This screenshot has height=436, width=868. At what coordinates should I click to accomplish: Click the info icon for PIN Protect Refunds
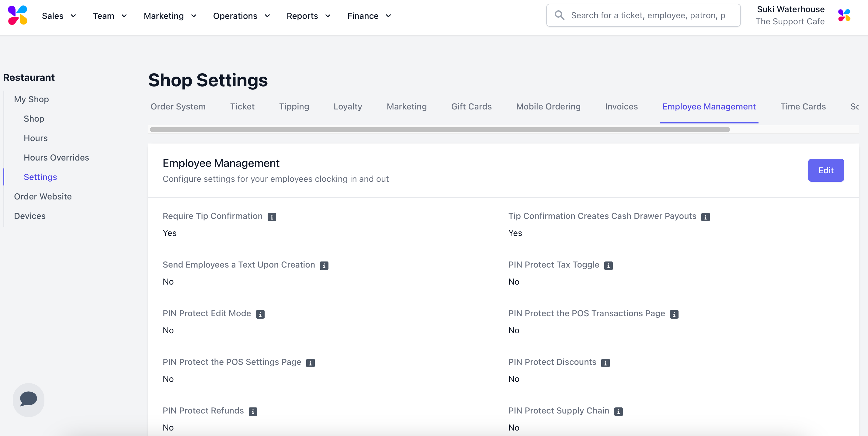253,411
